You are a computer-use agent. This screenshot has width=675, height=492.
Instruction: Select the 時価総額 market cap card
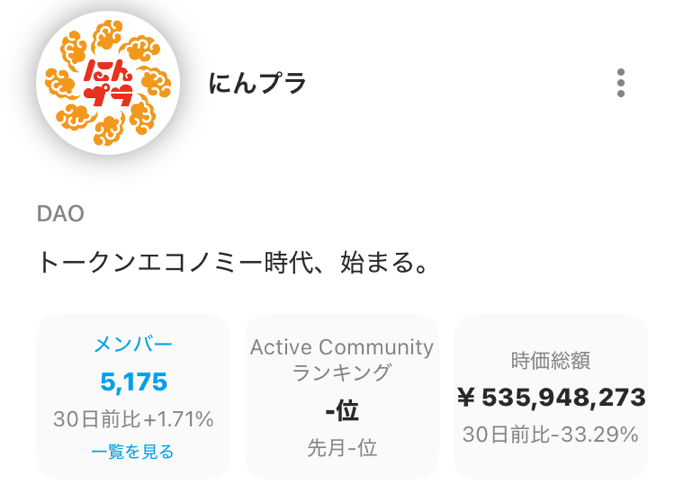551,396
